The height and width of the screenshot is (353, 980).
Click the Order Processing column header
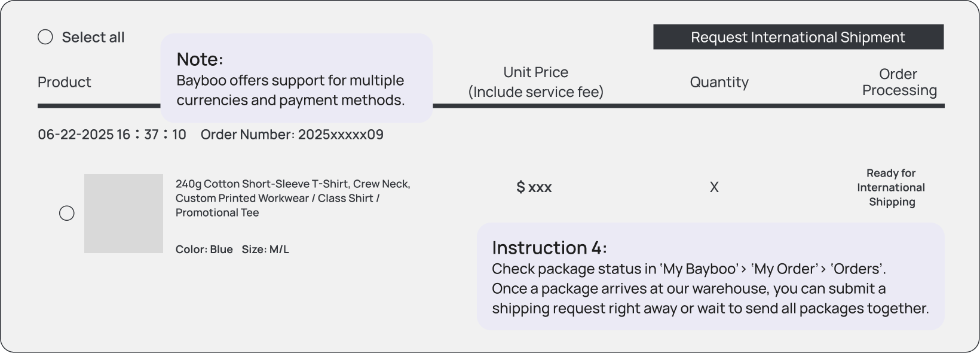point(899,82)
